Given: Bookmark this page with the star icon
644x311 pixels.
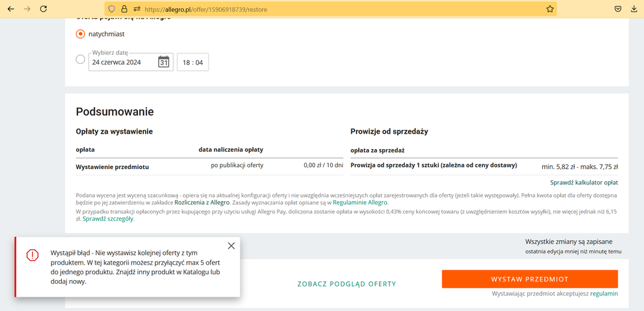Looking at the screenshot, I should [550, 9].
